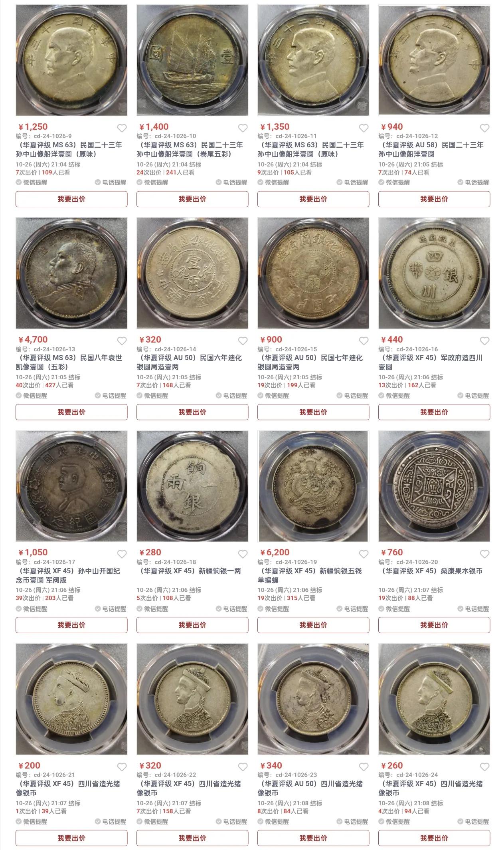
Task: Enable 微信提醒 for ¥340 lot cd-24-1026-23
Action: click(x=273, y=822)
